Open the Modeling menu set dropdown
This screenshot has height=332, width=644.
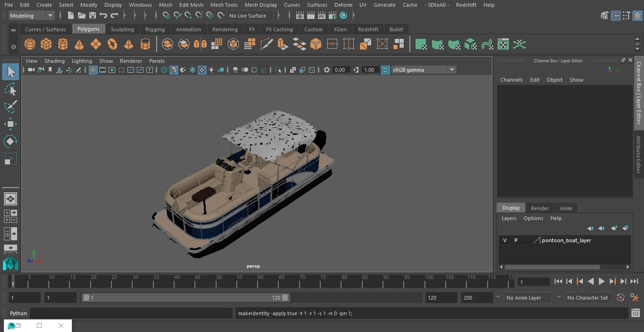click(31, 15)
